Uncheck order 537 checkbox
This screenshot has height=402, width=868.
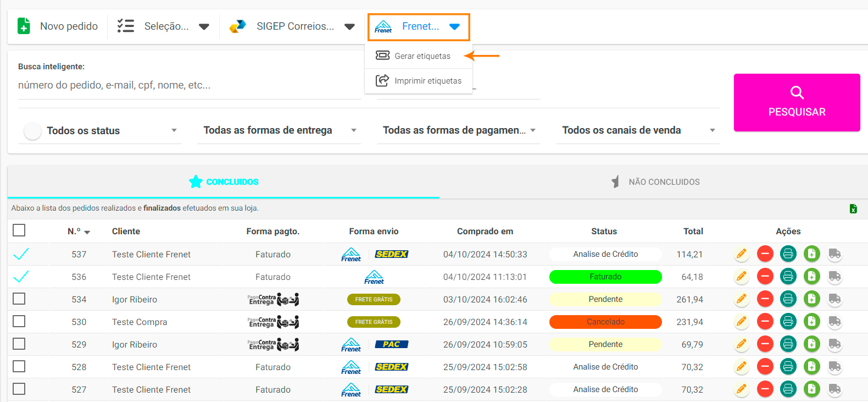(20, 254)
